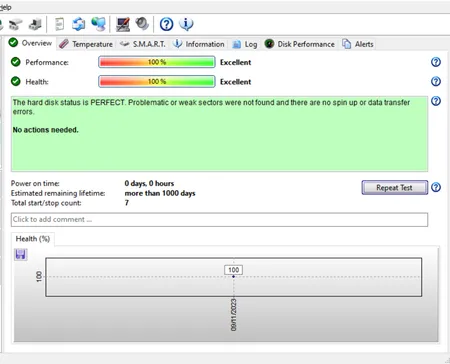
Task: Switch to the Log tab
Action: tap(245, 44)
